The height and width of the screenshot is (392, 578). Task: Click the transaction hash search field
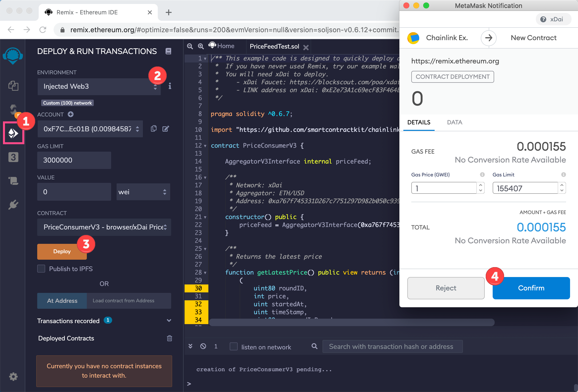tap(392, 346)
